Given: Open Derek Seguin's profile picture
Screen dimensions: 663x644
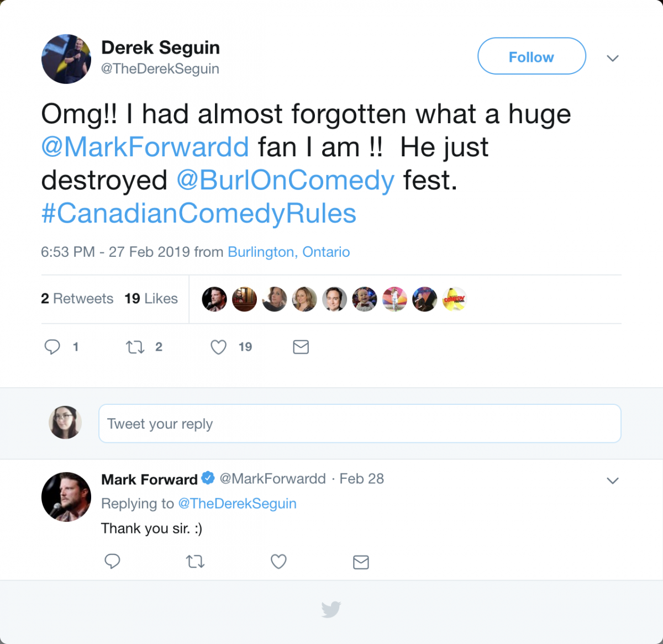Looking at the screenshot, I should [x=66, y=59].
